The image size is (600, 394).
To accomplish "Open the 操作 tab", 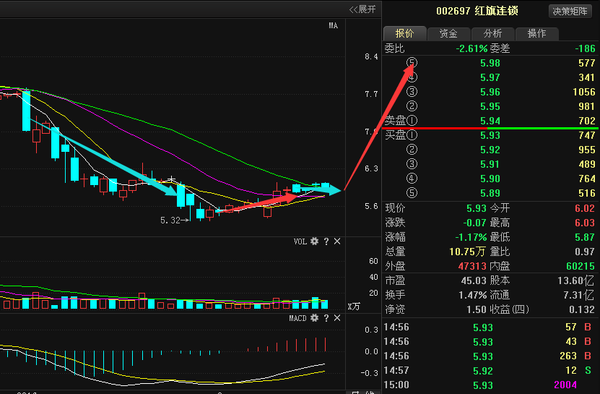I will 537,33.
